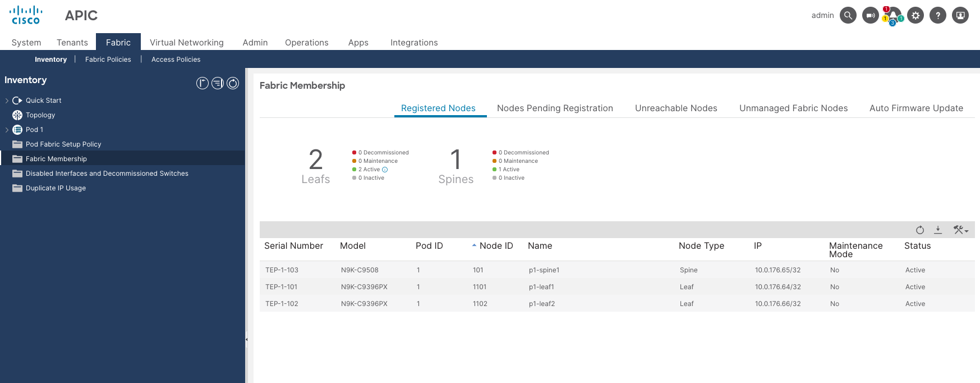Click the Quick Start icon

tap(17, 101)
